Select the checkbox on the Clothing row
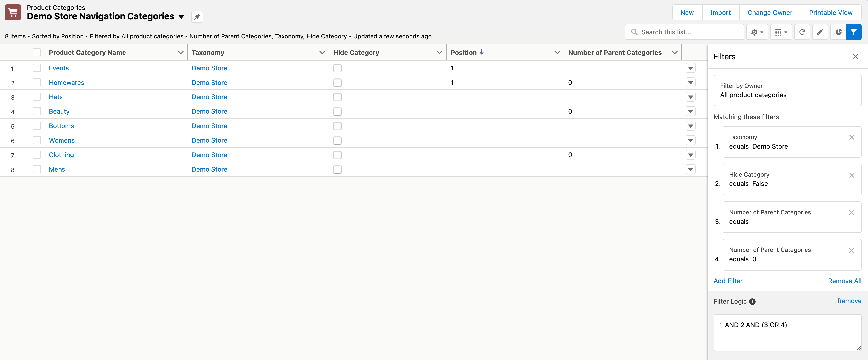868x360 pixels. [37, 155]
